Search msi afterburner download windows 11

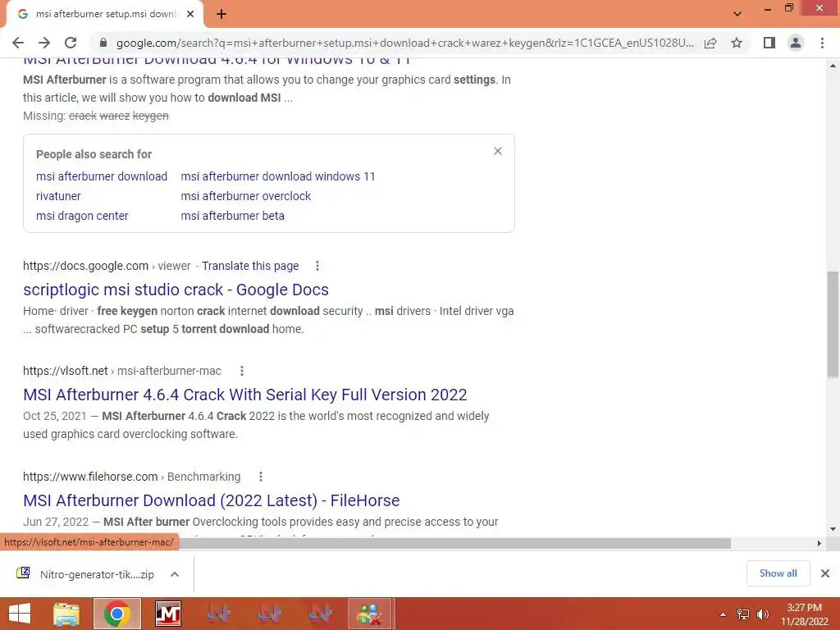coord(278,176)
